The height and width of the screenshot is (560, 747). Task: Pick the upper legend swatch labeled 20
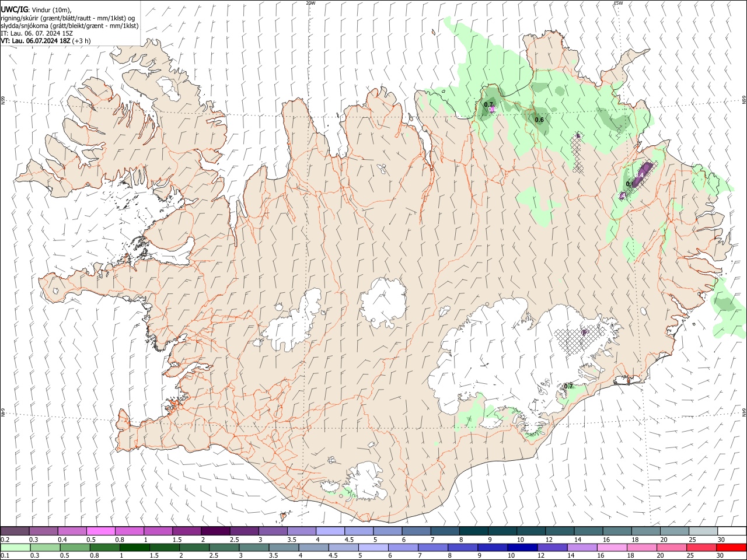[673, 531]
